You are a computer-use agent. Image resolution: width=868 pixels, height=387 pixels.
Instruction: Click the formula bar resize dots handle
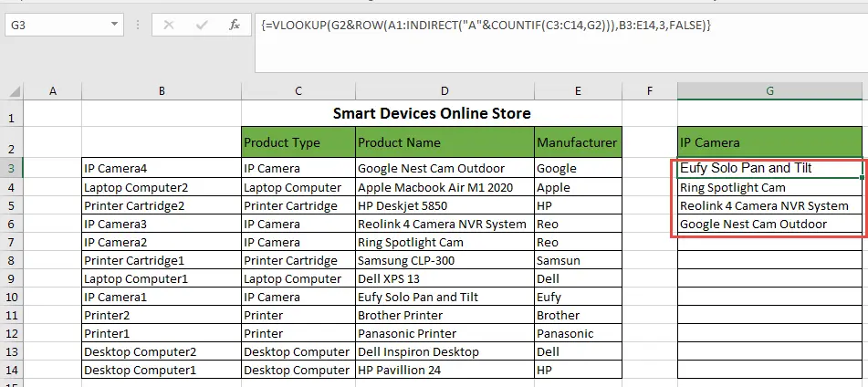coord(137,25)
